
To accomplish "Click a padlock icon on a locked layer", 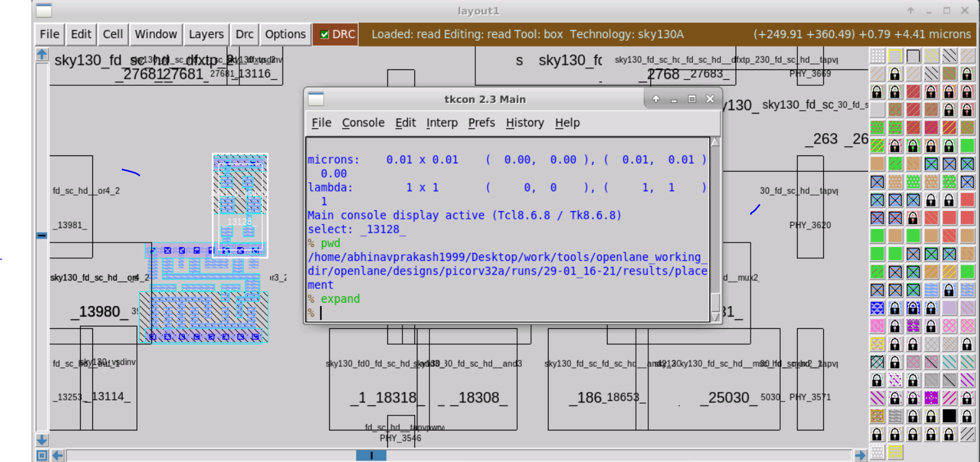I will (x=895, y=74).
